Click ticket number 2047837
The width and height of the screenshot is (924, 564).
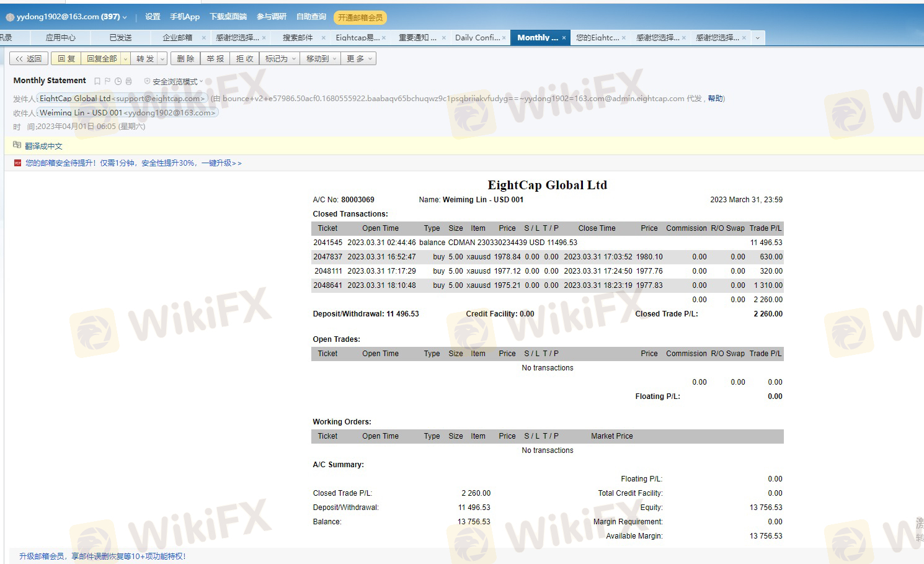click(x=328, y=257)
